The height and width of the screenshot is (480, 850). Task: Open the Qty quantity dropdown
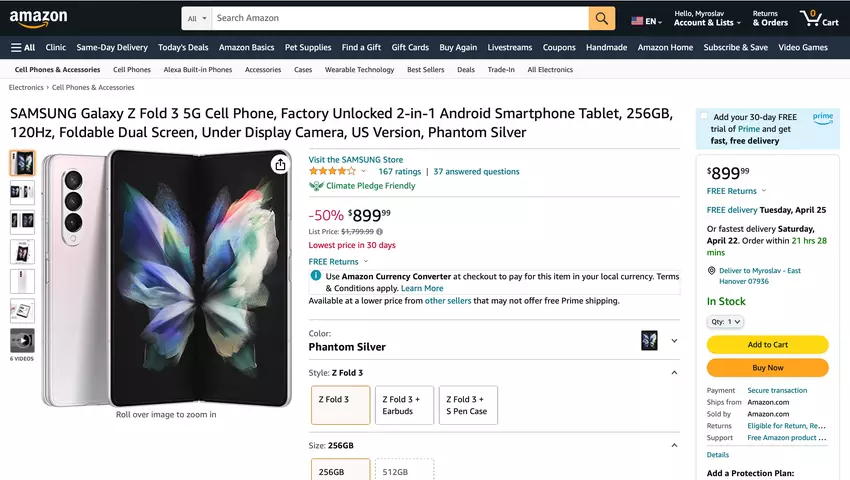(725, 322)
